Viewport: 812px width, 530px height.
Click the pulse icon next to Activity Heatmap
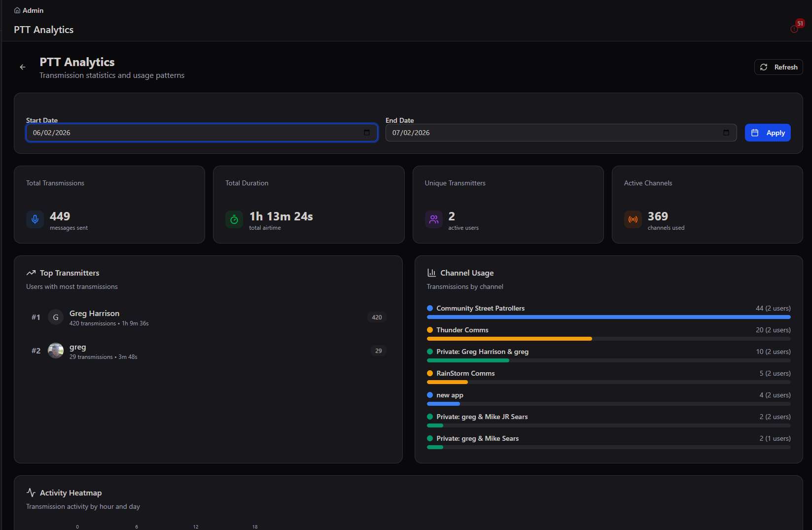(31, 493)
